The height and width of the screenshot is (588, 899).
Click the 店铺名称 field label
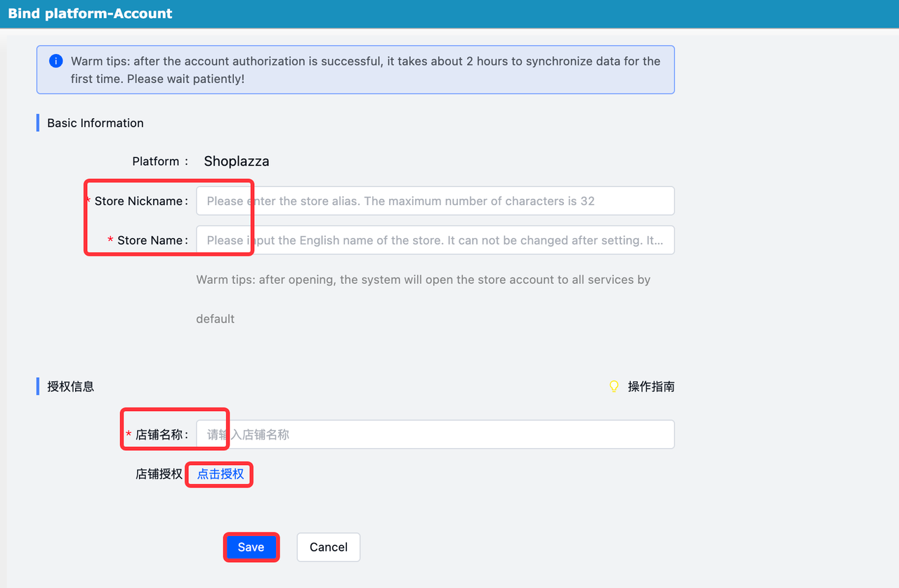coord(159,435)
